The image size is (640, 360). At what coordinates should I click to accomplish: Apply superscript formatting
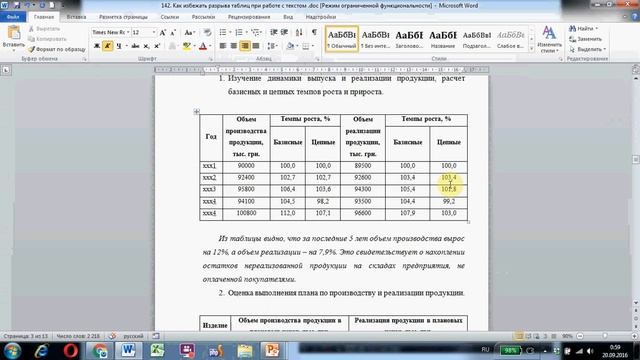(157, 46)
